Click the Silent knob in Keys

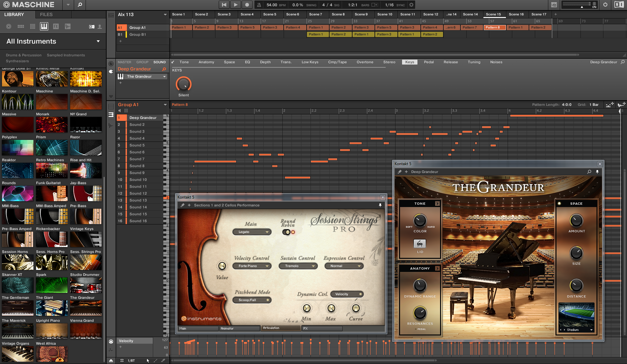(x=183, y=84)
